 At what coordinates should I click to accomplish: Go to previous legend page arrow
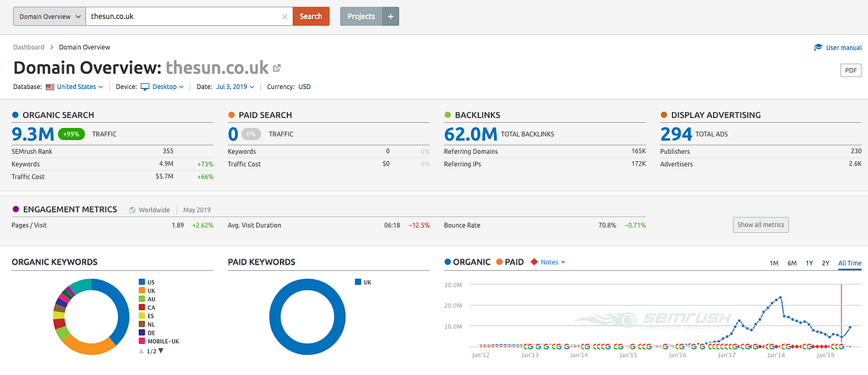142,350
